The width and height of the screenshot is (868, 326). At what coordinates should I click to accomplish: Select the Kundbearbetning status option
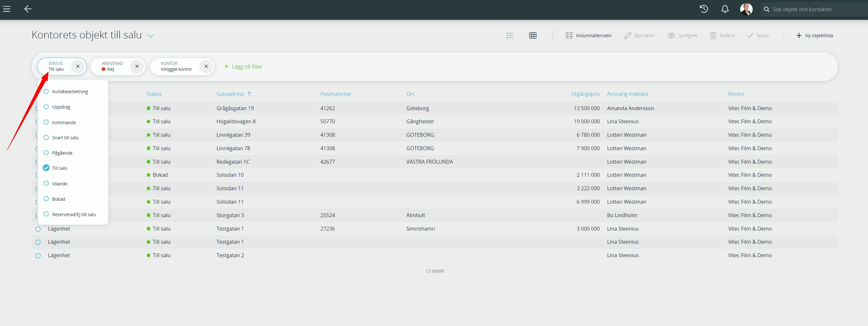tap(66, 92)
